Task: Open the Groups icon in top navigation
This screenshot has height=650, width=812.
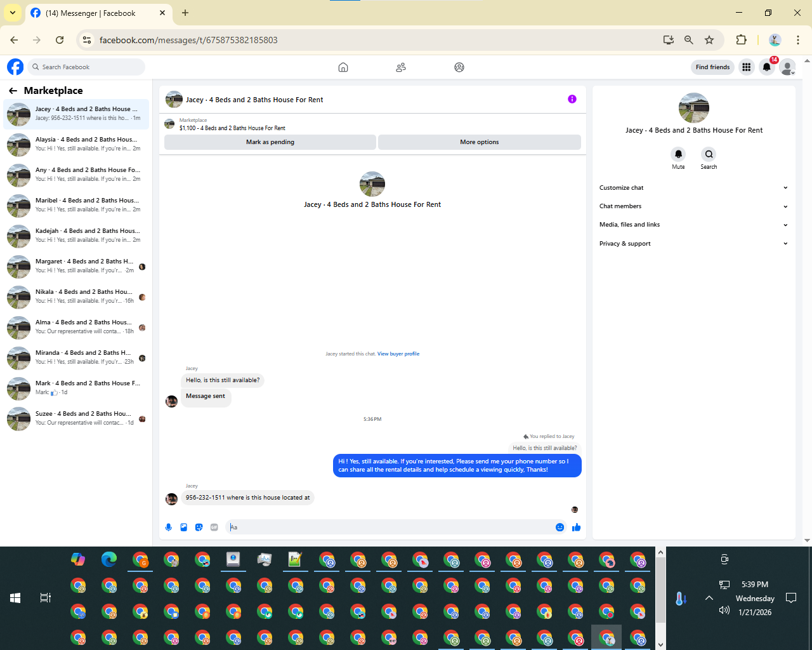Action: point(459,67)
